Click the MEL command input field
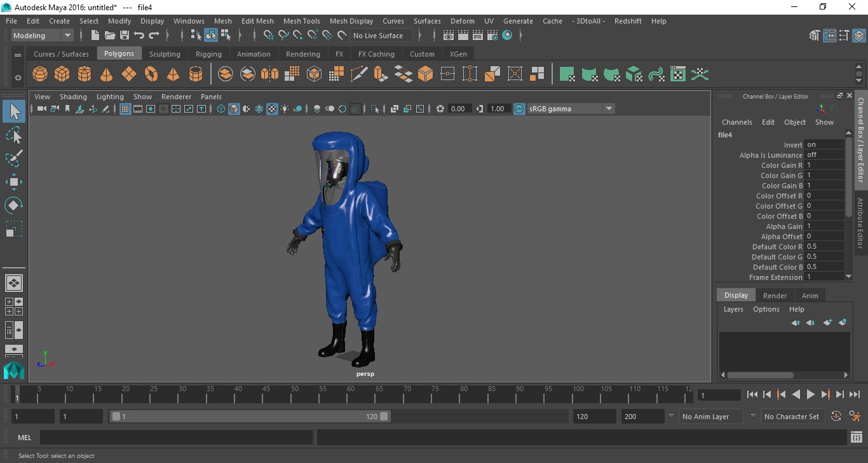This screenshot has width=868, height=463. tap(176, 438)
